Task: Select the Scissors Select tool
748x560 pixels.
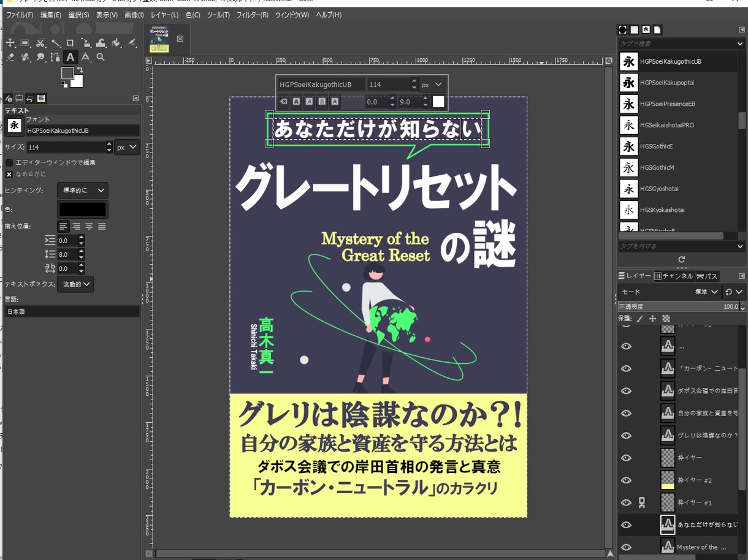Action: click(x=40, y=43)
